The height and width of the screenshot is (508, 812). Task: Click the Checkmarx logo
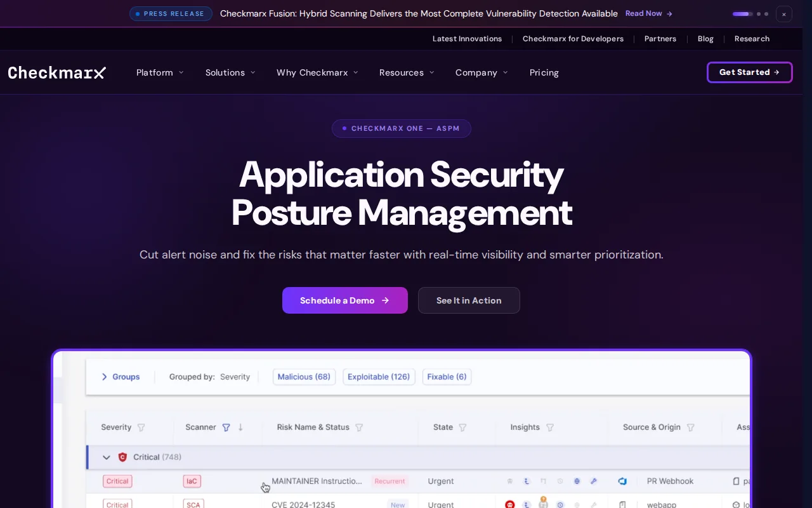[x=57, y=72]
